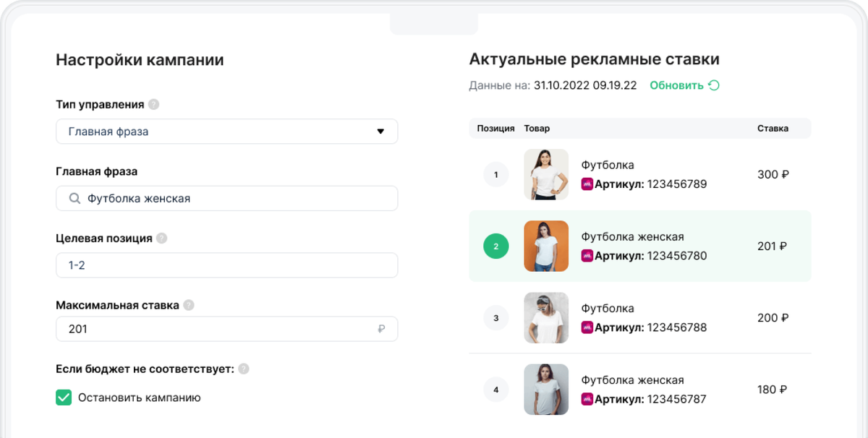Click the Максимальная ставка input with 201
Image resolution: width=868 pixels, height=438 pixels.
tap(226, 329)
